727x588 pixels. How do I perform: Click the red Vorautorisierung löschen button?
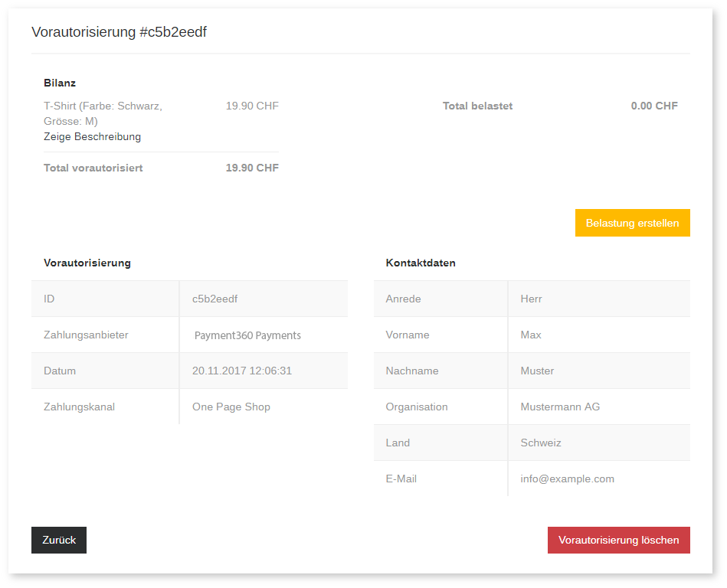[x=618, y=540]
